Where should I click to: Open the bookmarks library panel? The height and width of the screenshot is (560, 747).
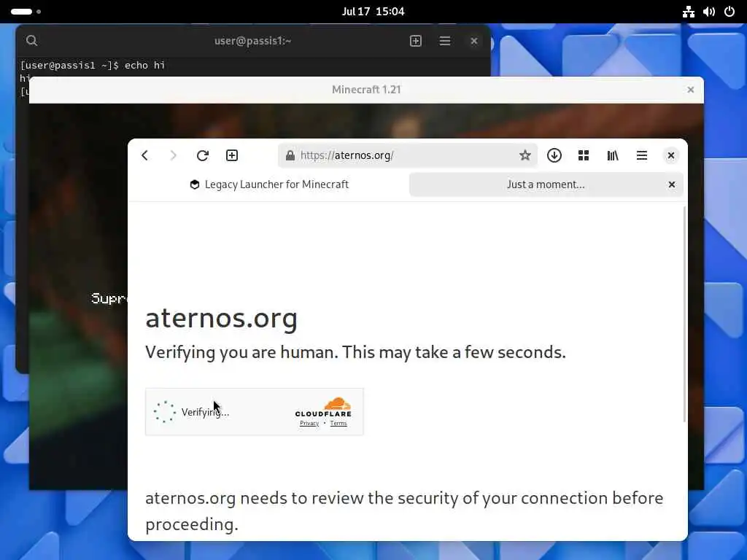click(613, 155)
